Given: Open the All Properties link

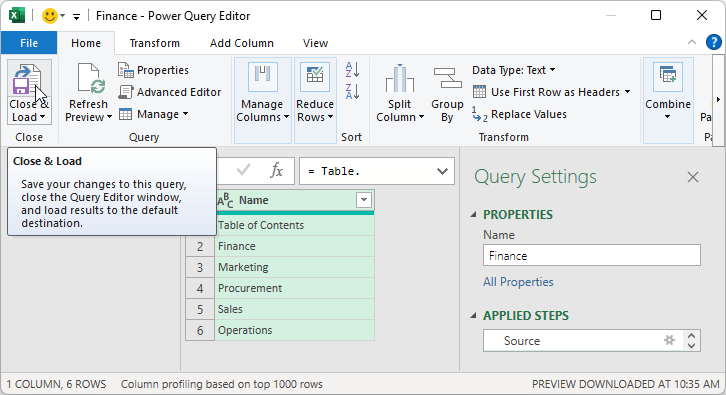Looking at the screenshot, I should 518,282.
